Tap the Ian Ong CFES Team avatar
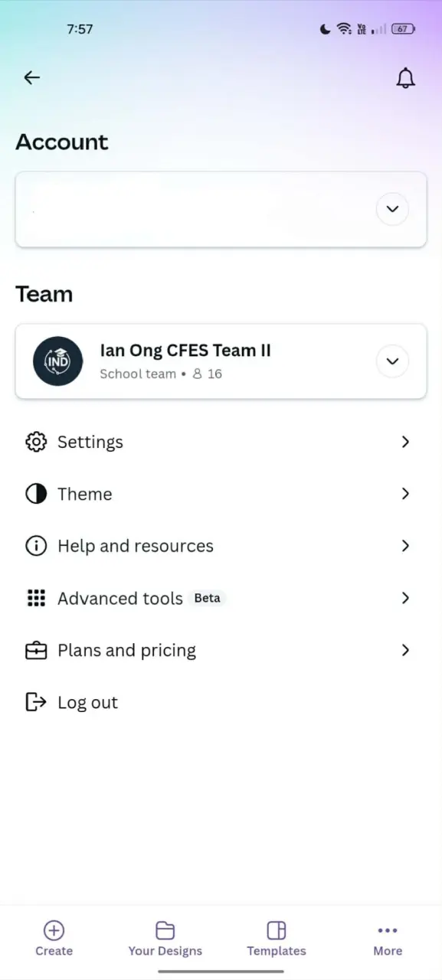Image resolution: width=442 pixels, height=980 pixels. point(58,361)
